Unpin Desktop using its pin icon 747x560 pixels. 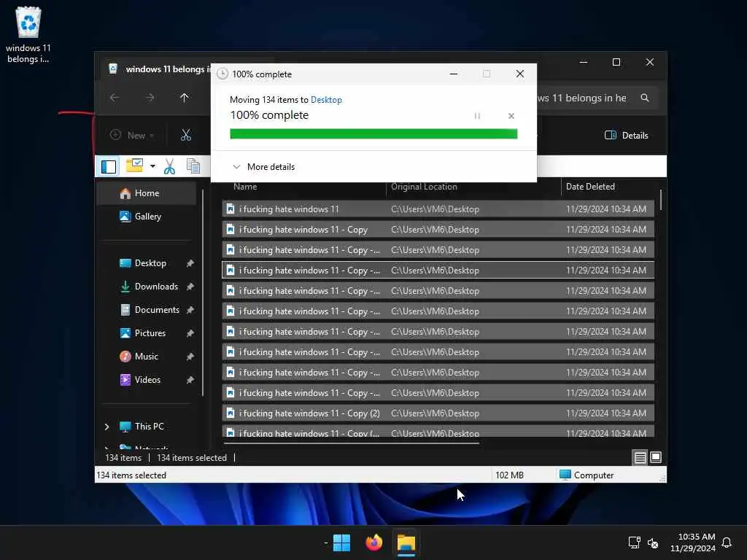pyautogui.click(x=190, y=263)
